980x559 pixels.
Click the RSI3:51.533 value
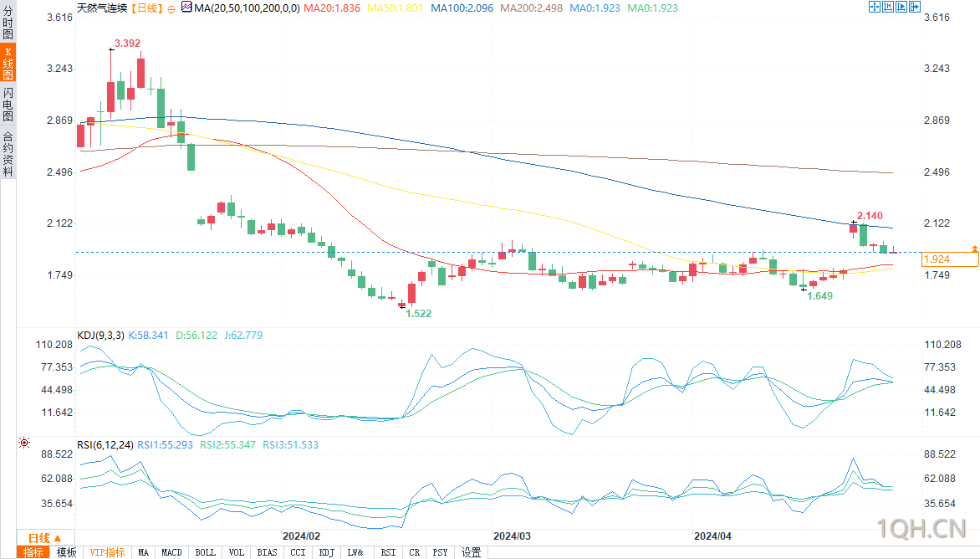point(291,445)
